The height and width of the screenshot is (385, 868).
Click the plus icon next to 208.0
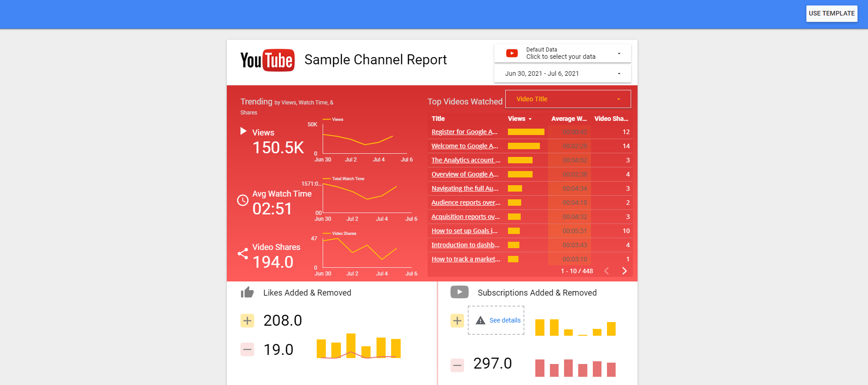[247, 321]
